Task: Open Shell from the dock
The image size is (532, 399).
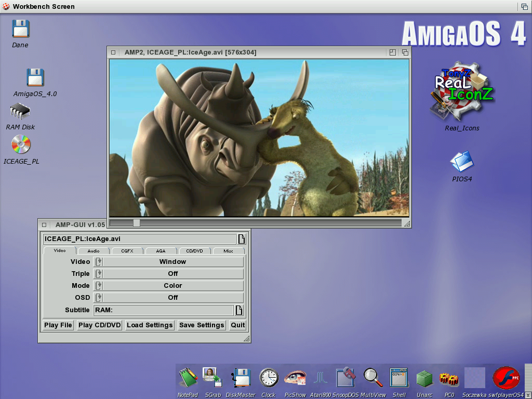Action: point(398,378)
